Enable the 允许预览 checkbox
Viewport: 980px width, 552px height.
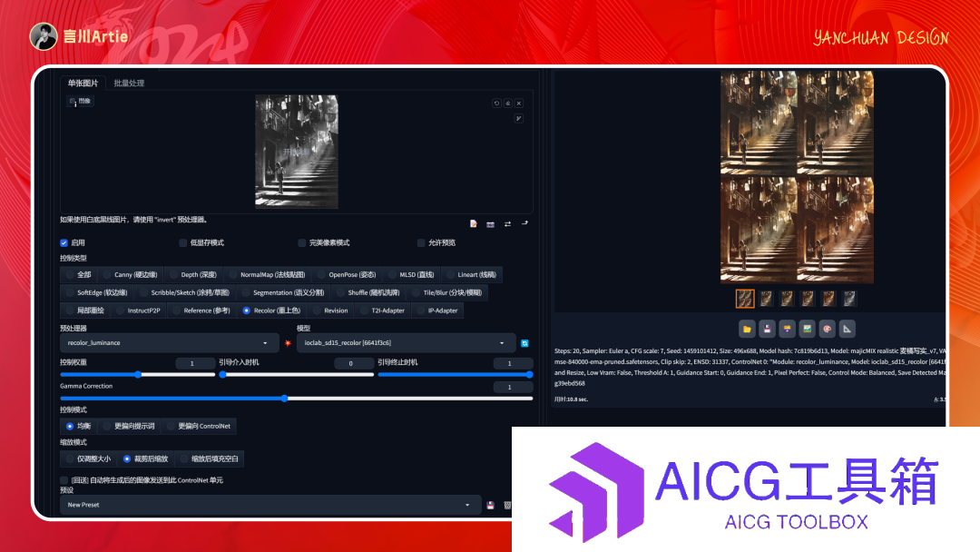(421, 242)
